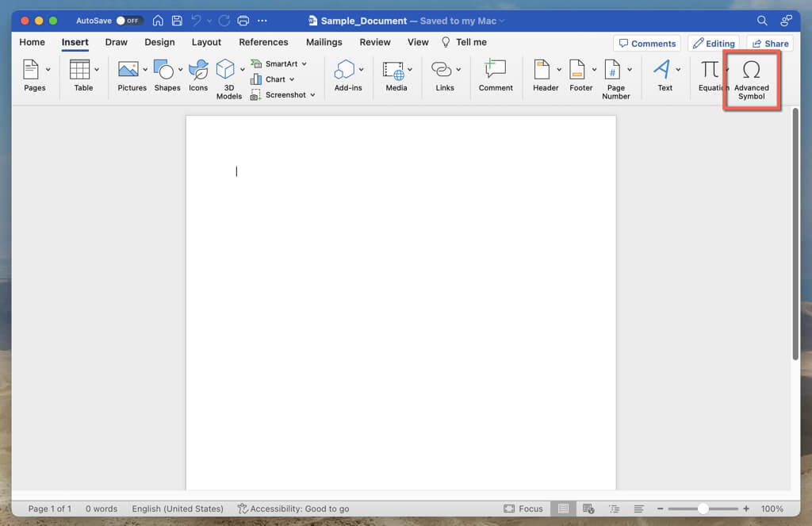Open the Pages insert menu
Screen dimensions: 812x526
click(34, 75)
